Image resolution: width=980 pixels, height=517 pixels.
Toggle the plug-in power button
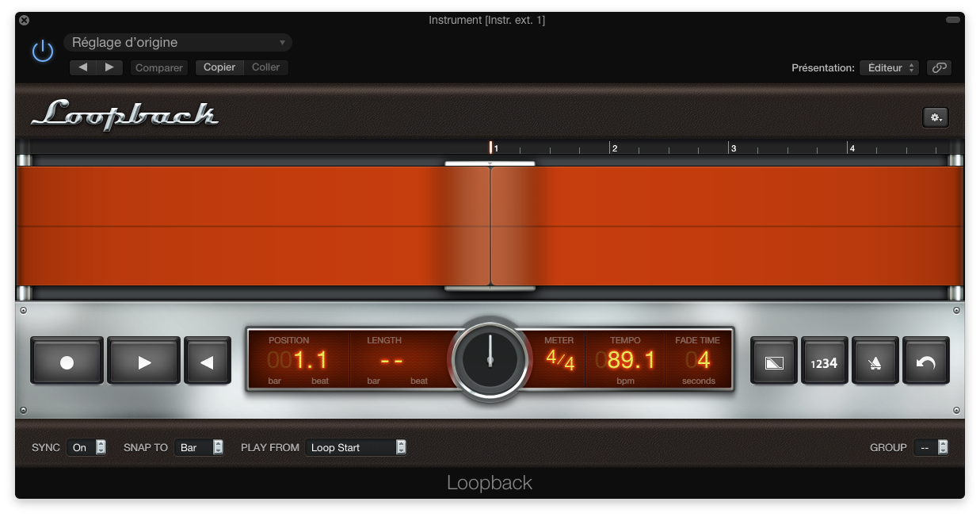click(42, 52)
